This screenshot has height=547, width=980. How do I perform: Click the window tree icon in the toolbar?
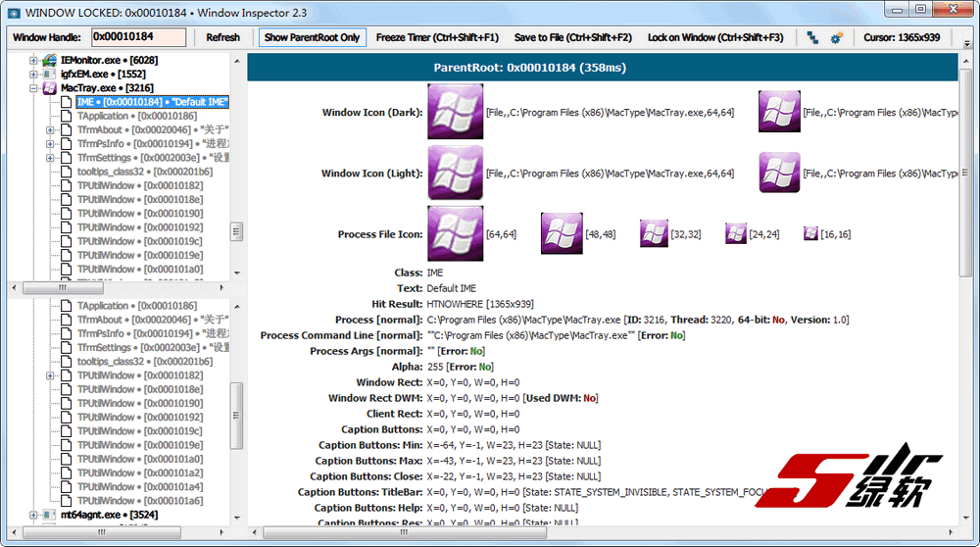click(811, 37)
